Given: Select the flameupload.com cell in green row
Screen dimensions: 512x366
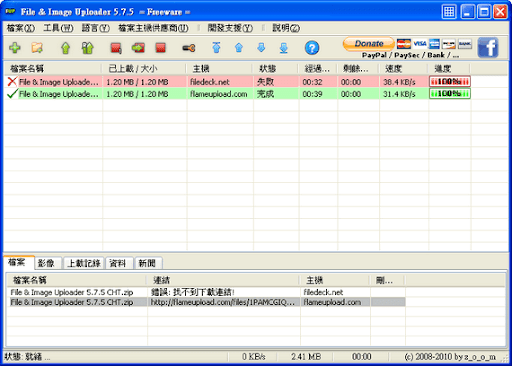Looking at the screenshot, I should tap(220, 94).
